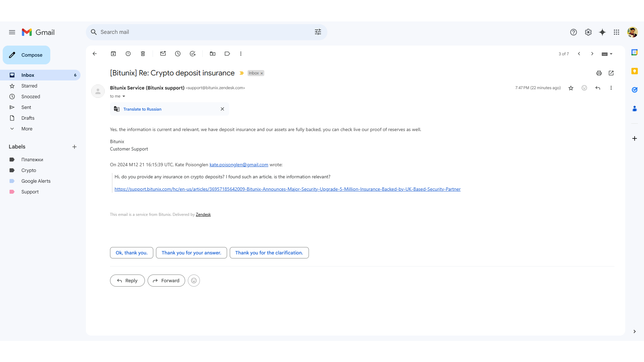Open the Inbox folder

40,75
